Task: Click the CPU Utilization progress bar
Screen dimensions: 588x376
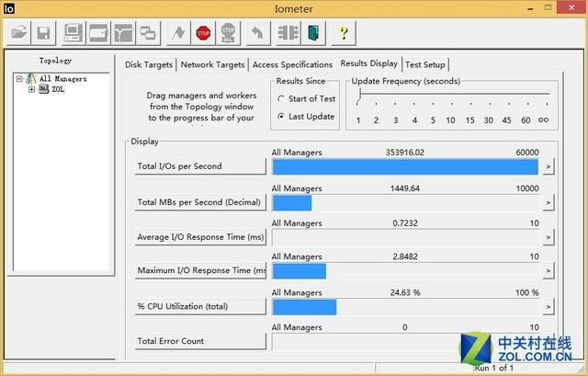Action: [x=406, y=307]
